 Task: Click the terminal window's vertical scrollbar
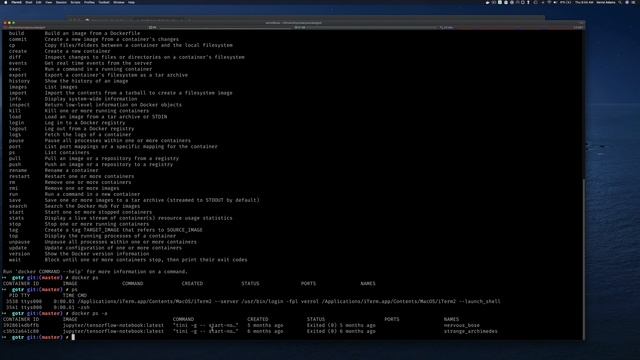(x=584, y=259)
